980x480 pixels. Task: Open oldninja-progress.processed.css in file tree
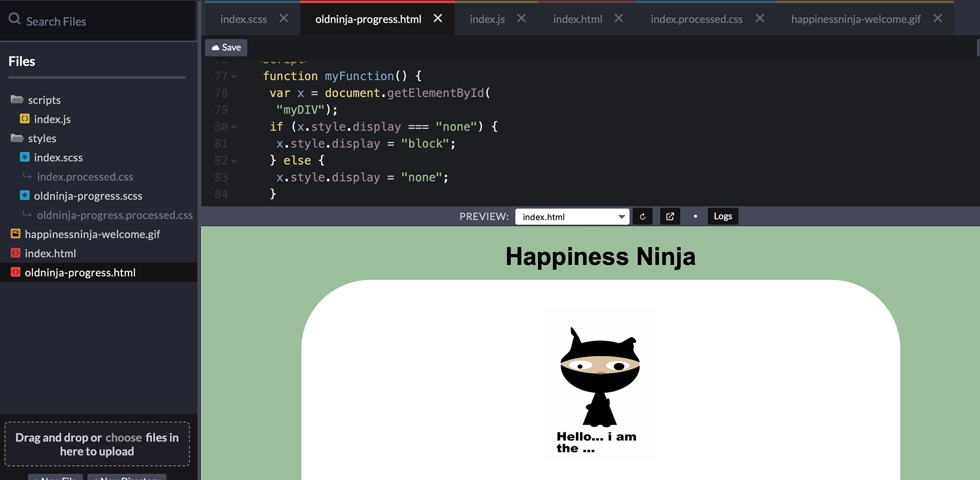(x=115, y=215)
